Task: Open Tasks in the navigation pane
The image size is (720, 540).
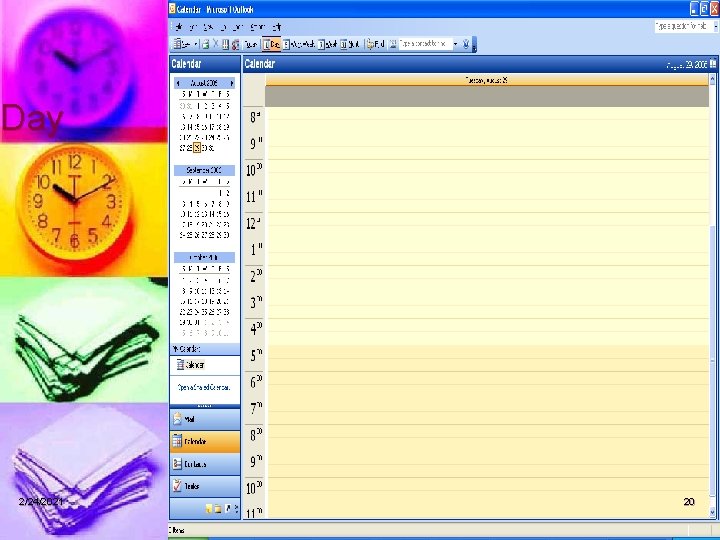Action: point(205,486)
